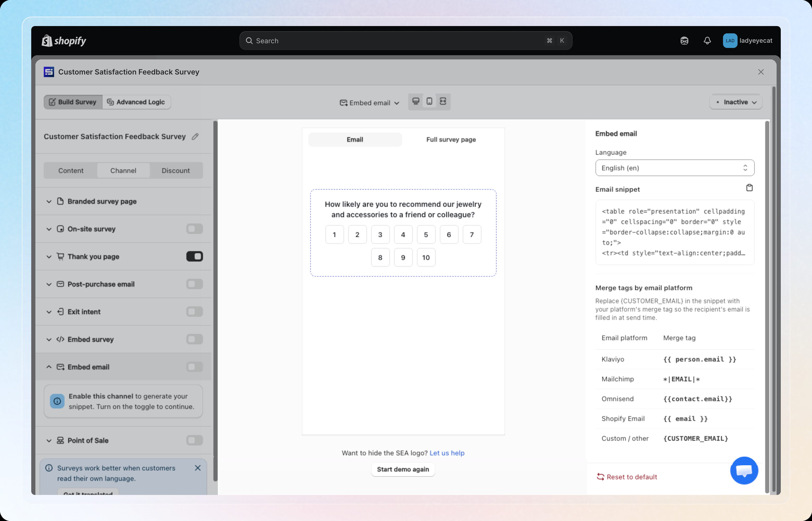Collapse the Embed email section
Image resolution: width=812 pixels, height=521 pixels.
49,367
